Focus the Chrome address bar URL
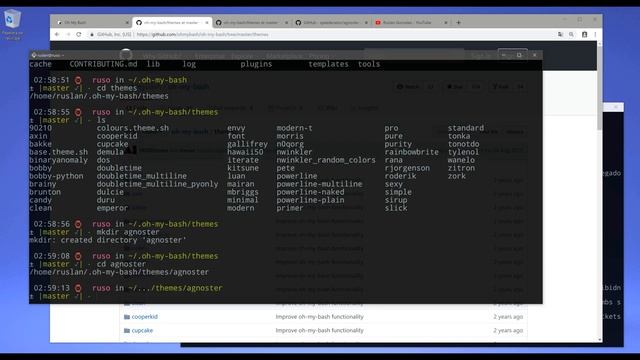640x360 pixels. [202, 35]
